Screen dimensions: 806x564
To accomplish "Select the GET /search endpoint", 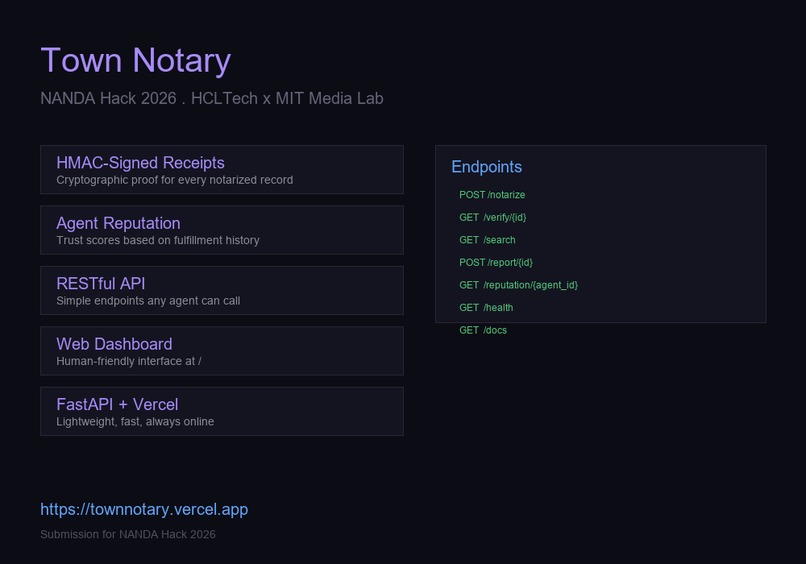I will point(487,240).
